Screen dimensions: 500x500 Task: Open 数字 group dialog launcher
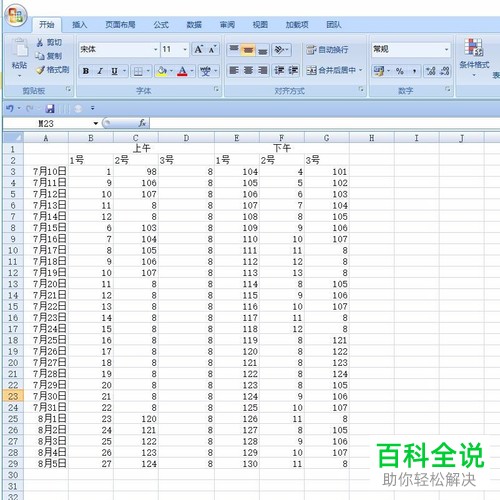pyautogui.click(x=448, y=89)
